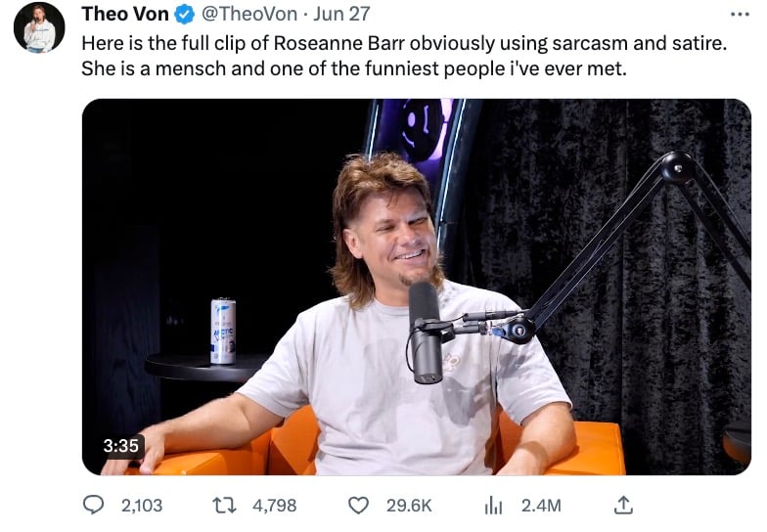
Task: Click the 3:35 video duration badge
Action: click(x=121, y=446)
